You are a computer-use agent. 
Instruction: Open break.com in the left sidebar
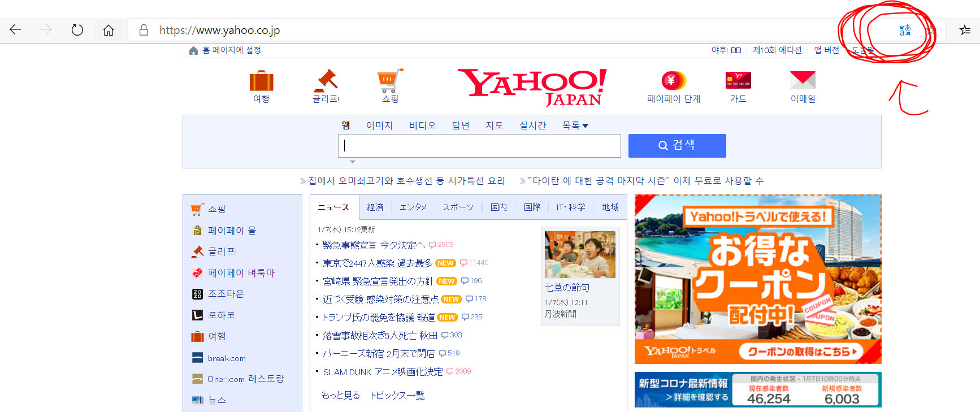coord(227,358)
